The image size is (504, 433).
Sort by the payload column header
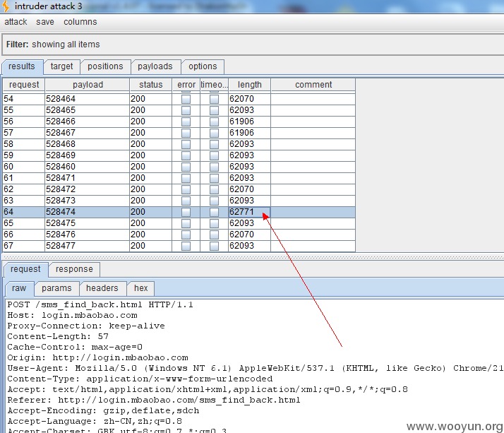pos(88,85)
